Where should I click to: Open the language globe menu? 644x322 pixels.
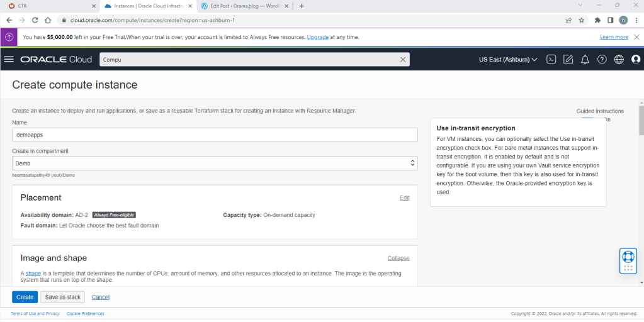(619, 59)
